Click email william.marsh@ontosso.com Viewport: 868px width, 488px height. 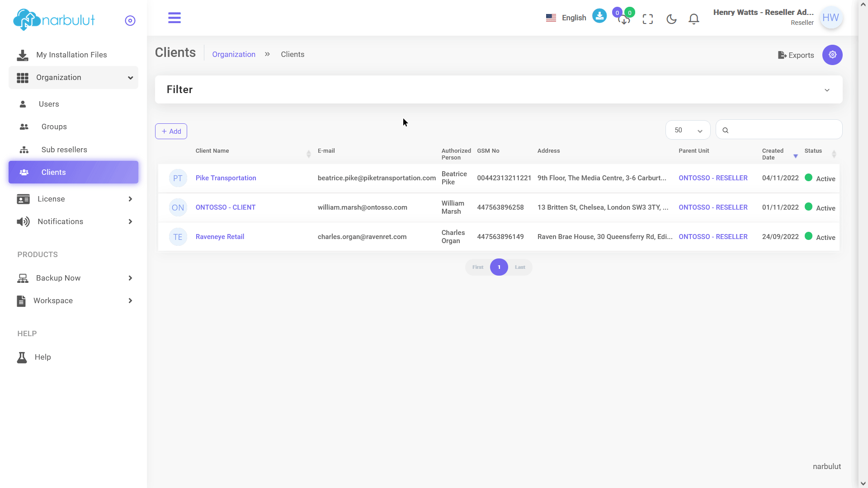click(x=362, y=207)
